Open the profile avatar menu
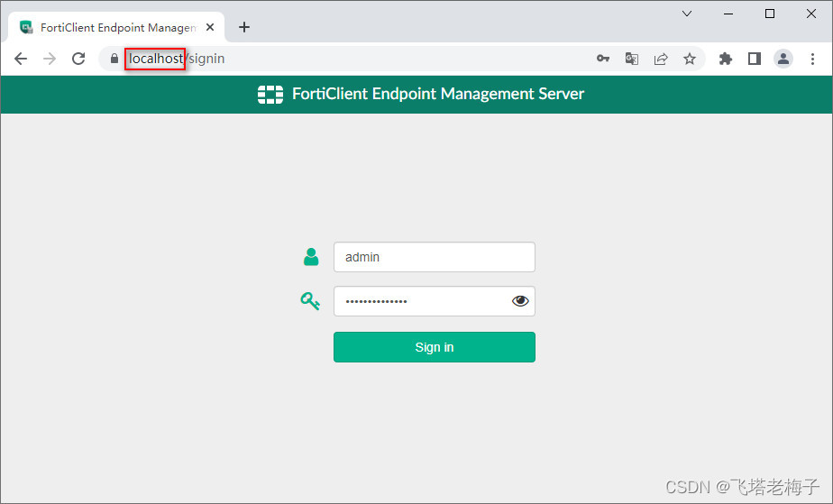 pos(783,59)
